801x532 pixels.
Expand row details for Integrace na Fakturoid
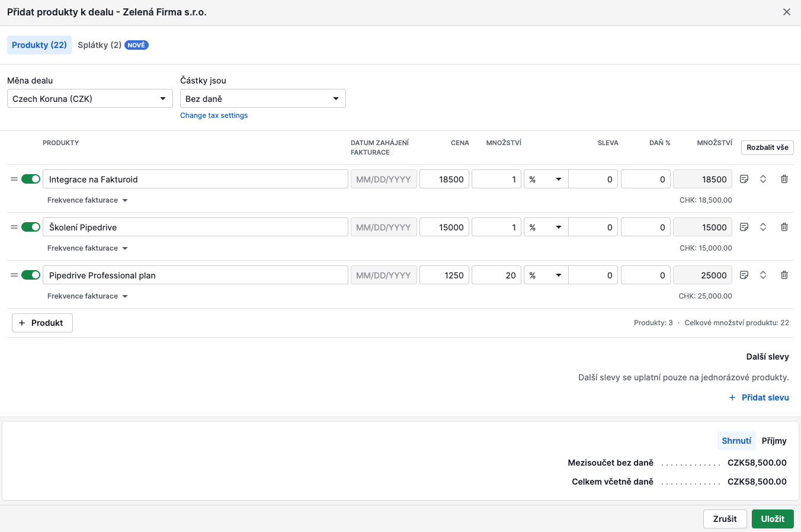(x=763, y=179)
